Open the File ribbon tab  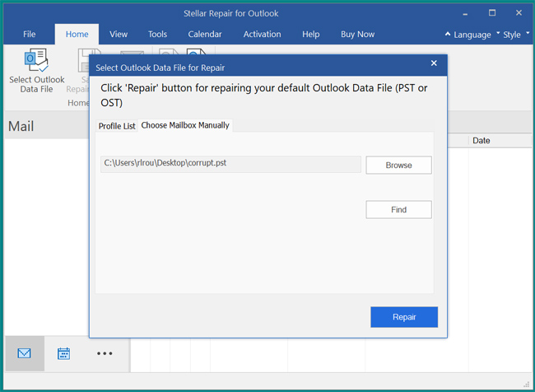[x=30, y=34]
